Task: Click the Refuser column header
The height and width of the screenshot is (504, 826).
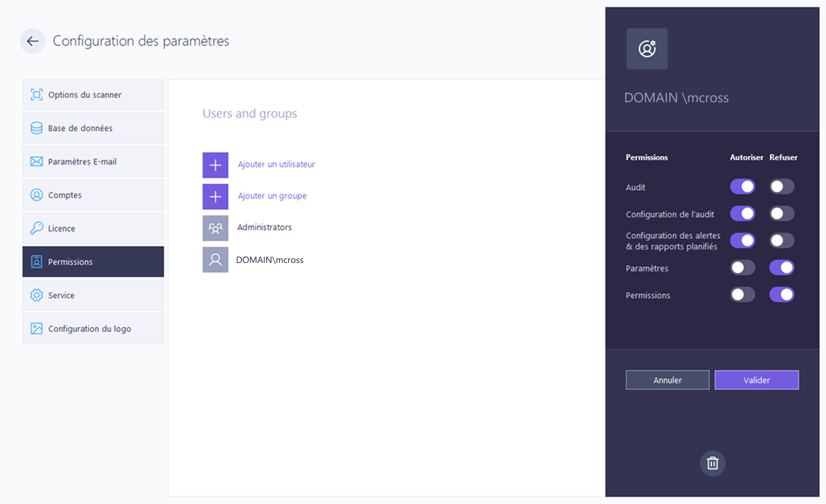Action: click(x=784, y=157)
